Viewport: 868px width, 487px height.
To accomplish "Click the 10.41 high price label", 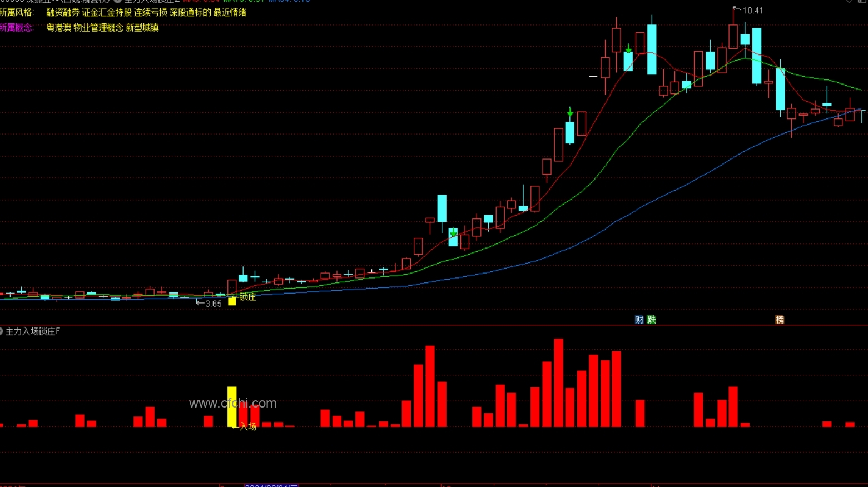I will 753,11.
